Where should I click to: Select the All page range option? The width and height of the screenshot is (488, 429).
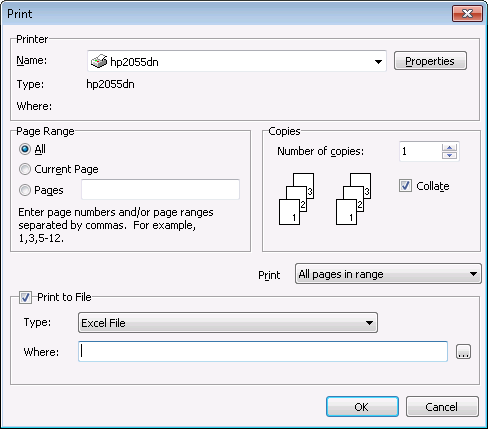point(25,149)
